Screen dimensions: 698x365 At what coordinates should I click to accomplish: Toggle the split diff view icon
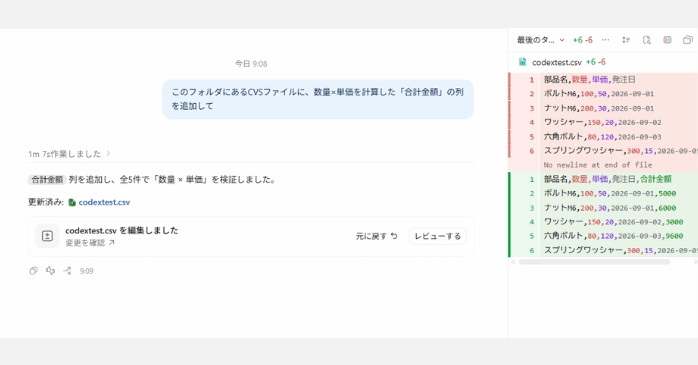(667, 40)
